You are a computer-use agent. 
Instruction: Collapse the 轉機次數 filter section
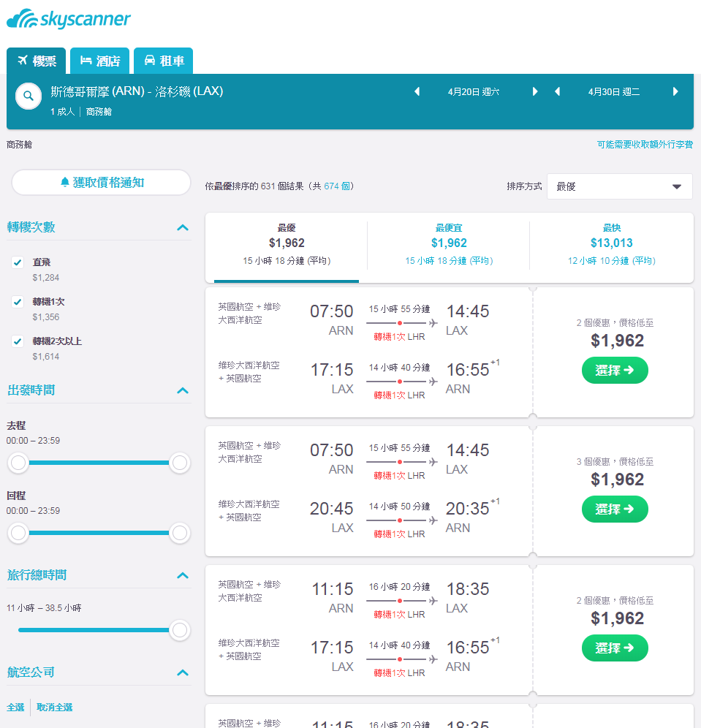(x=183, y=227)
